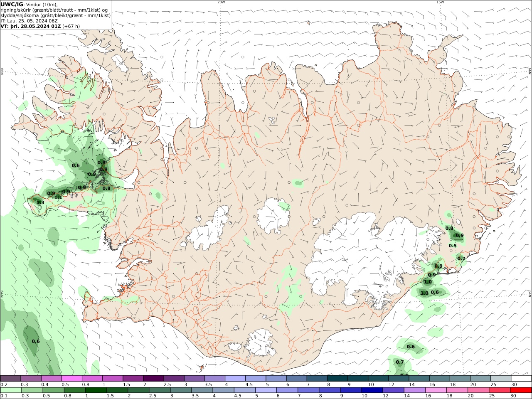Click the 20W longitude label
This screenshot has width=532, height=399.
click(x=221, y=2)
